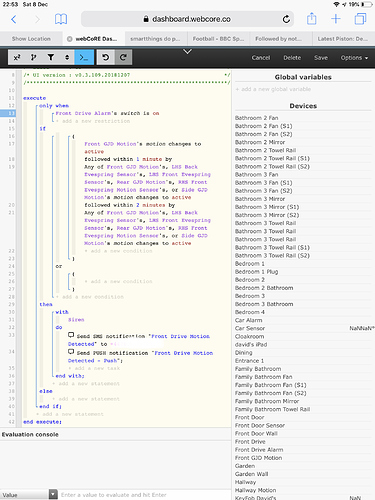The image size is (375, 500).
Task: Toggle the branch-style advanced statements icon
Action: [34, 57]
